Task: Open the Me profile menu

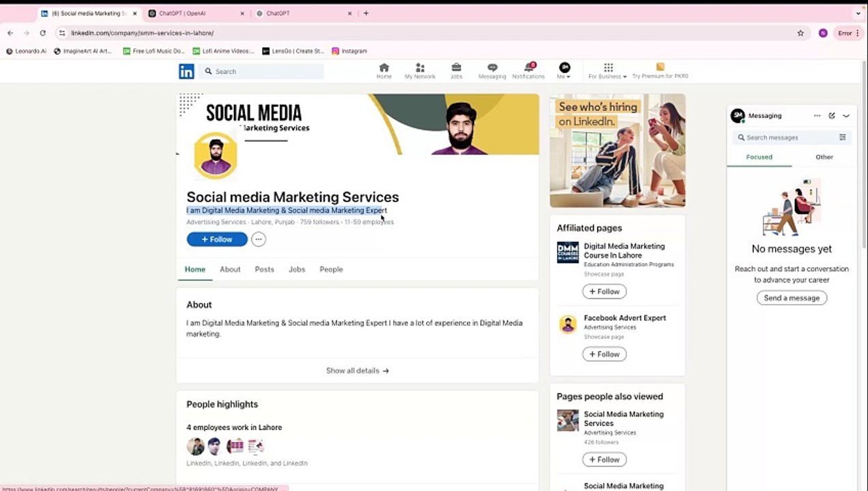Action: click(x=564, y=71)
